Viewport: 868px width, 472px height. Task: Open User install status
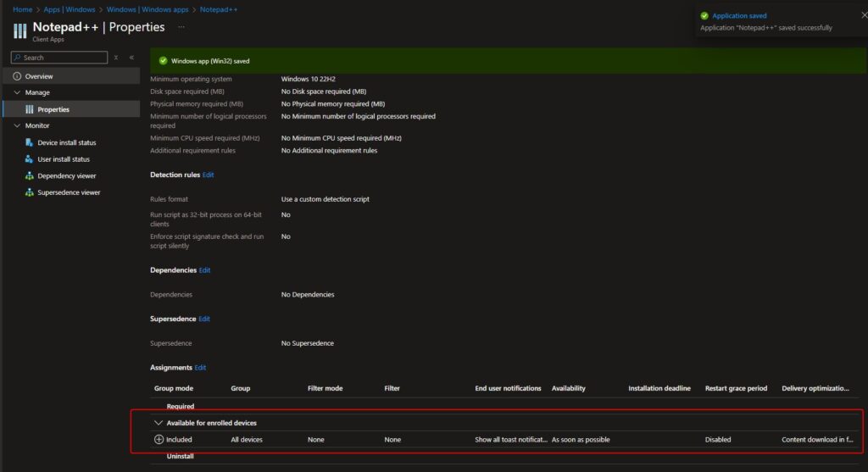(64, 159)
